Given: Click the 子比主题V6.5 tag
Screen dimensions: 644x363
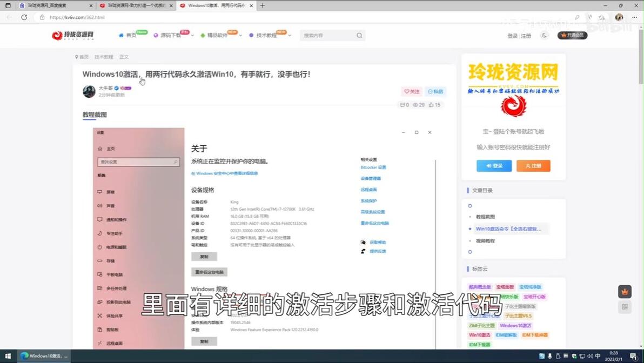Looking at the screenshot, I should pyautogui.click(x=518, y=316).
